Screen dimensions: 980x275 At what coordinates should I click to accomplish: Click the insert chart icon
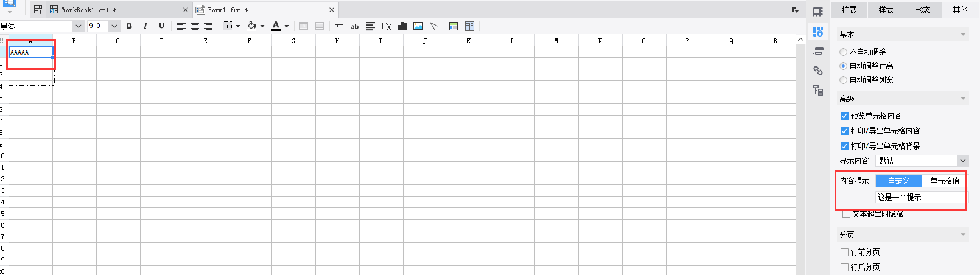(402, 26)
